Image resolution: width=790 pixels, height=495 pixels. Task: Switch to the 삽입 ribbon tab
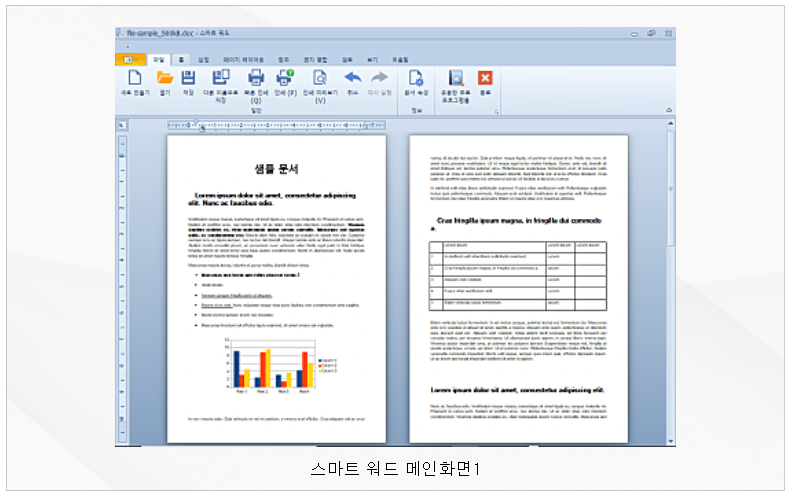pyautogui.click(x=204, y=60)
